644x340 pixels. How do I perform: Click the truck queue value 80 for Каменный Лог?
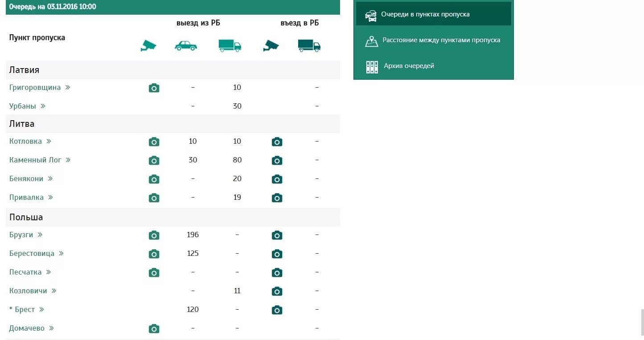tap(237, 160)
